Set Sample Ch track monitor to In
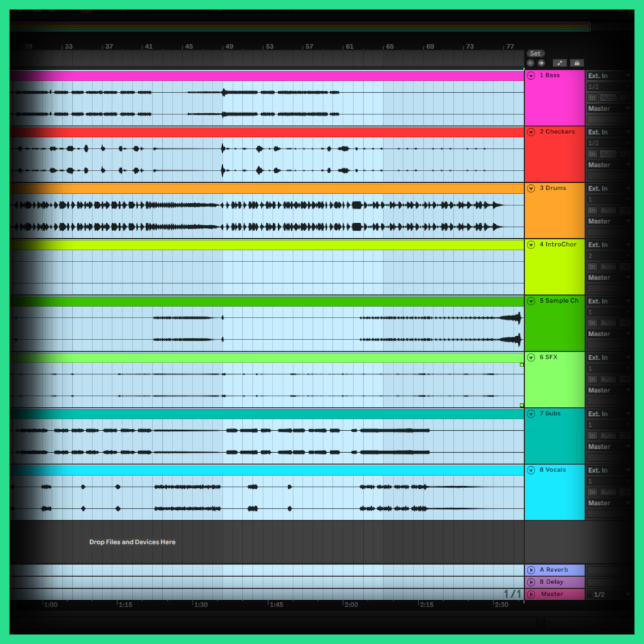The image size is (644, 644). coord(592,323)
